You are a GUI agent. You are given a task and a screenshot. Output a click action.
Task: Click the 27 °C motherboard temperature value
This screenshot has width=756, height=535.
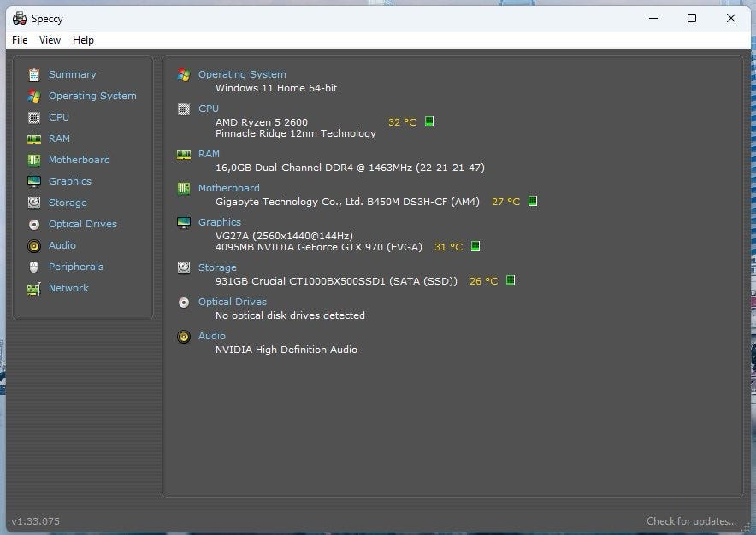pyautogui.click(x=505, y=202)
